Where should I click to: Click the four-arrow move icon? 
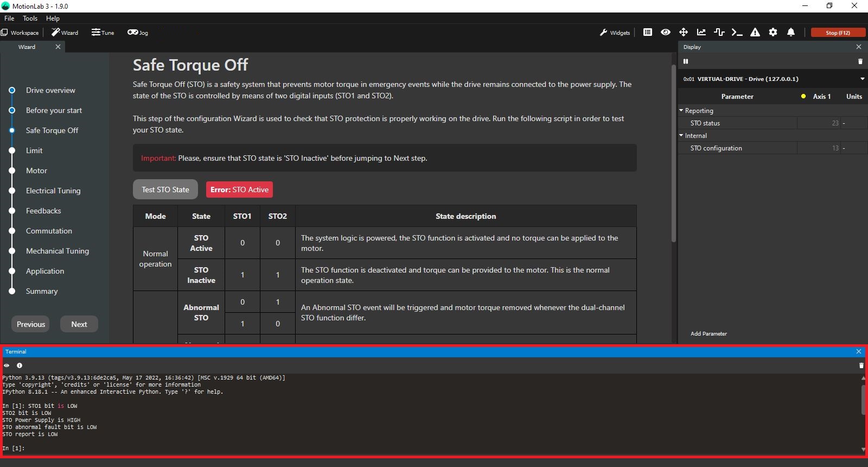click(x=684, y=33)
